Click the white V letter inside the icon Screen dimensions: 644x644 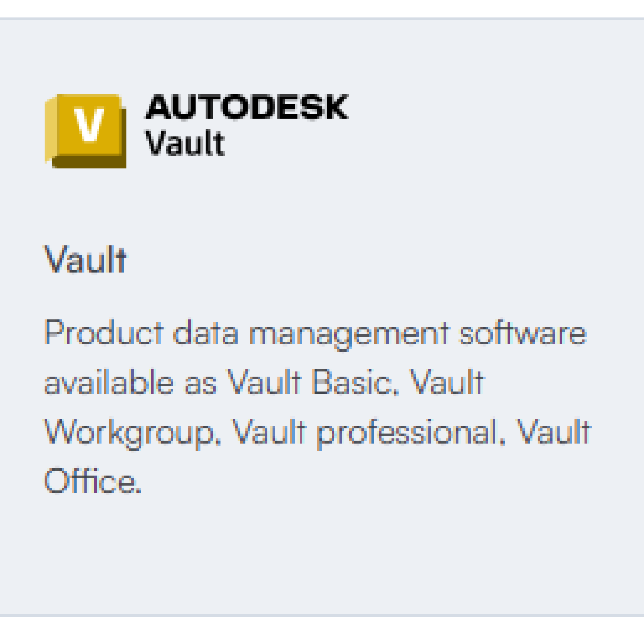89,124
